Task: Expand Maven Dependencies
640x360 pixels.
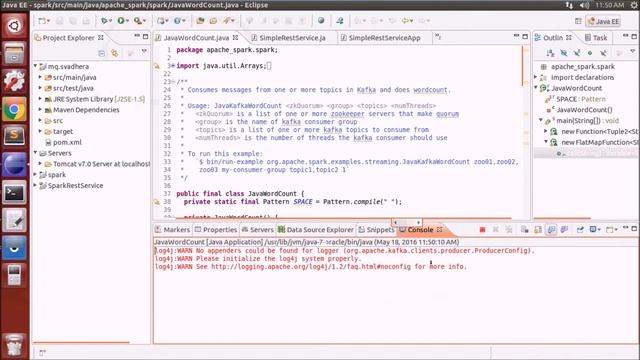Action: (x=40, y=109)
